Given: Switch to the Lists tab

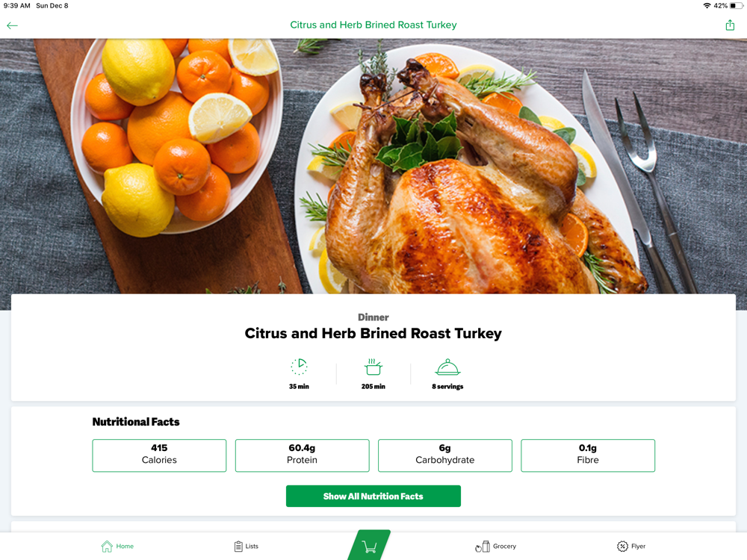Looking at the screenshot, I should 247,547.
